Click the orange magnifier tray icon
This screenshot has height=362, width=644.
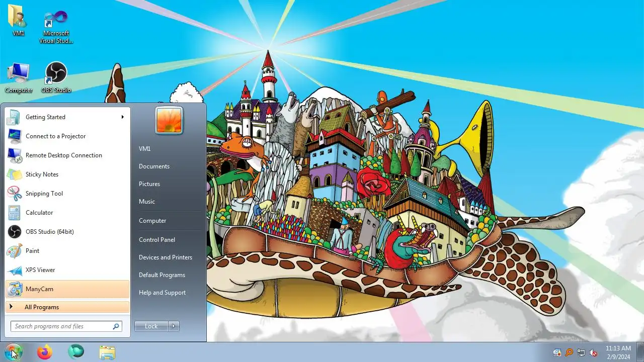(569, 352)
